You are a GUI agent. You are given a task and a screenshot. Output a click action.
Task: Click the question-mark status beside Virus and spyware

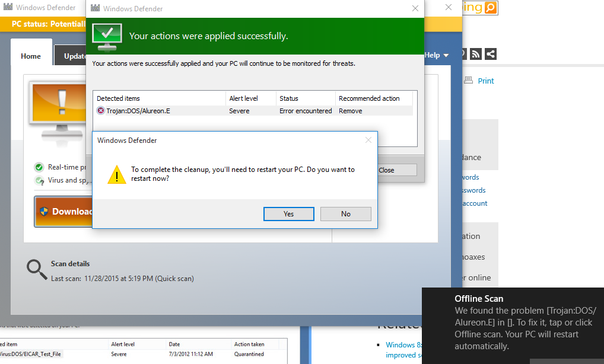coord(39,181)
